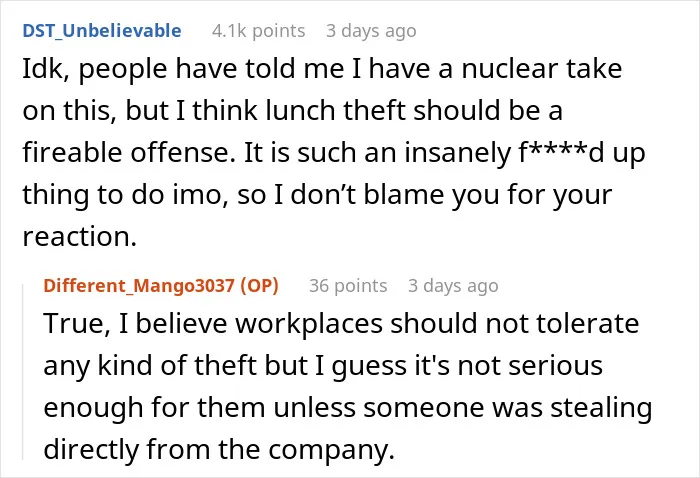Click the (OP) tag beside Different_Mango3037
Viewport: 700px width, 478px height.
pyautogui.click(x=259, y=286)
